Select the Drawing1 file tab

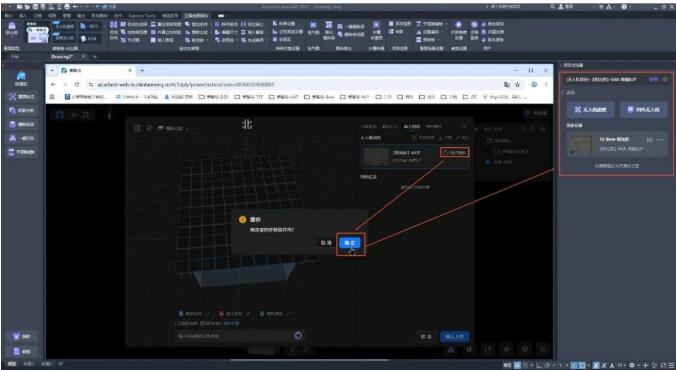[62, 56]
